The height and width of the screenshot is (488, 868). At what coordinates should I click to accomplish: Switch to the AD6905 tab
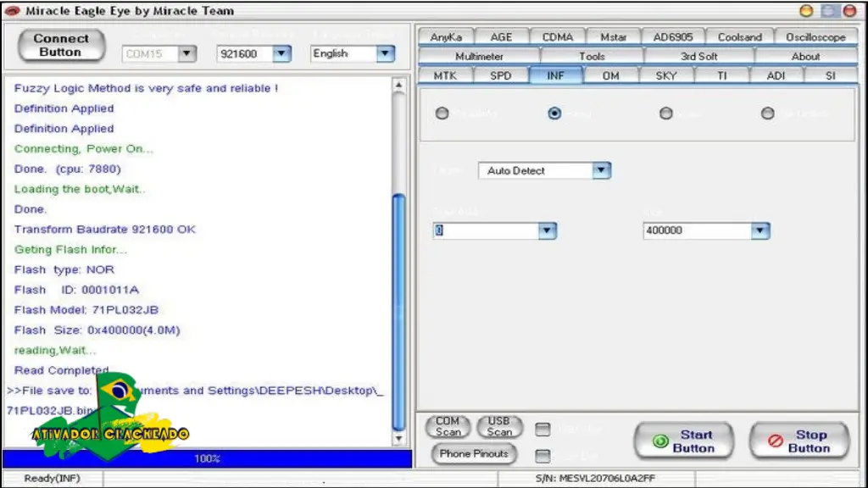coord(672,37)
